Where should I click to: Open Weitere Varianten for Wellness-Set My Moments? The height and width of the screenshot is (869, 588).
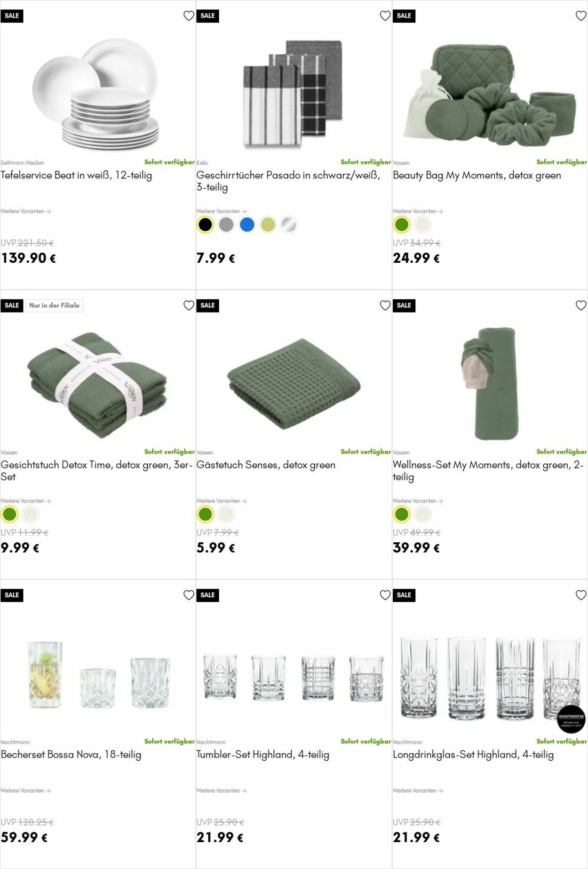pyautogui.click(x=418, y=501)
